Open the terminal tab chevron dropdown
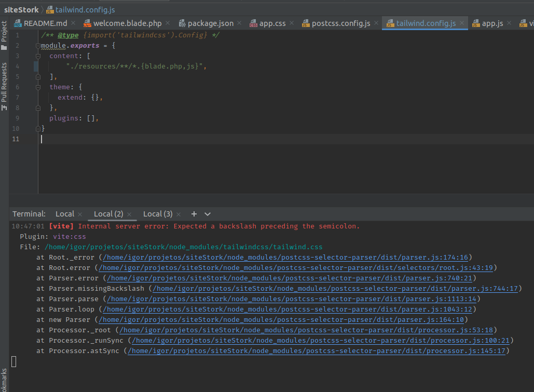 [x=208, y=214]
